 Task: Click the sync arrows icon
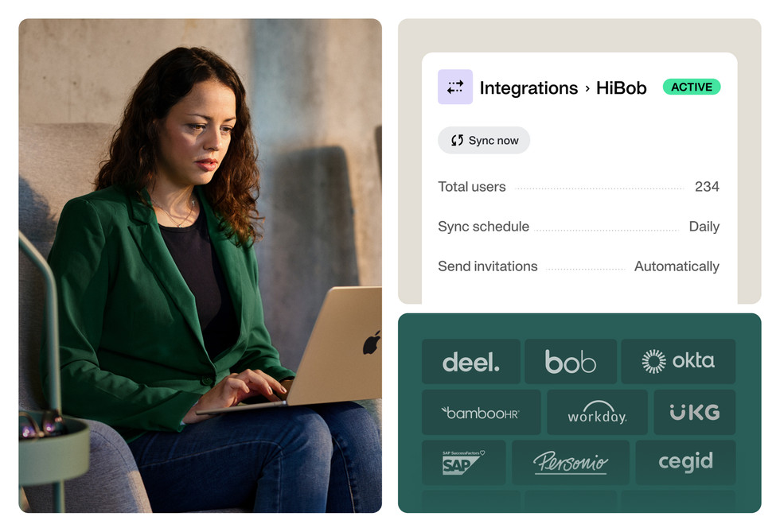click(457, 140)
